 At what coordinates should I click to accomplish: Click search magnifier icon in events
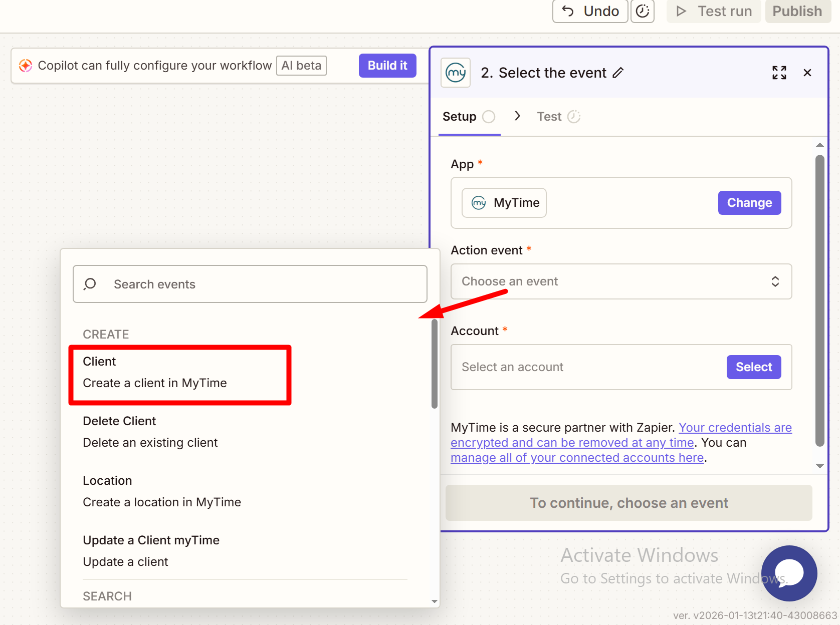point(90,284)
